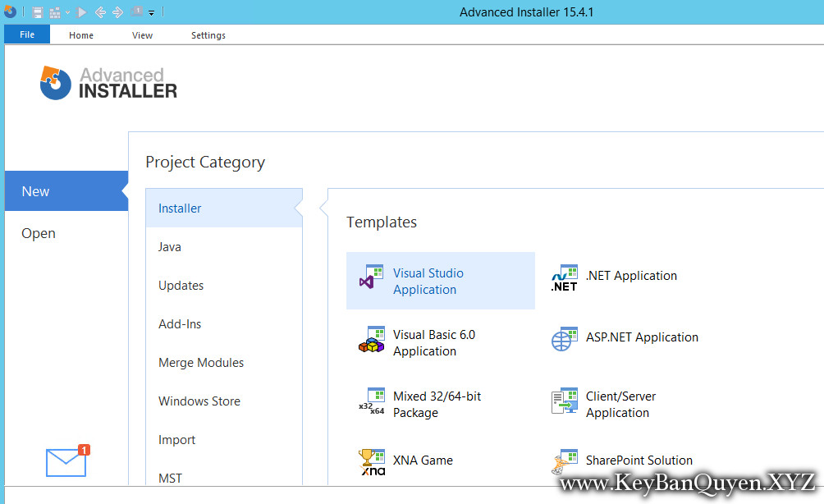Click the Back arrow in quick toolbar
Screen dimensions: 824x504
(100, 12)
